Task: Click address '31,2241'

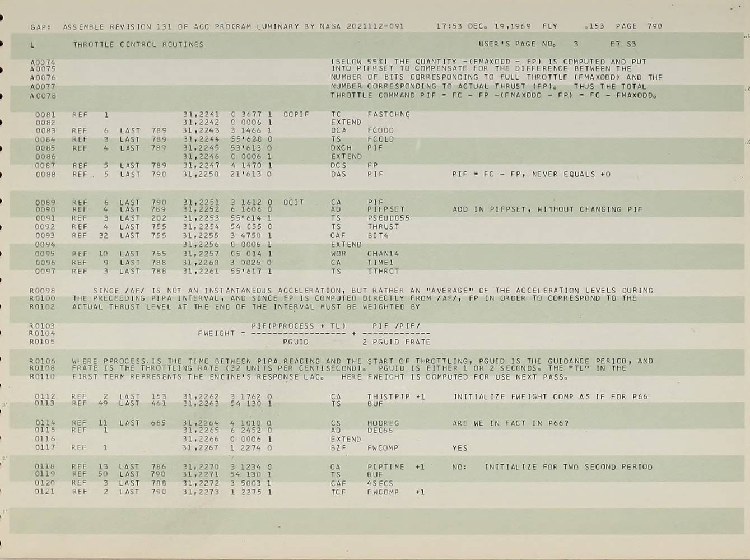Action: click(x=201, y=114)
